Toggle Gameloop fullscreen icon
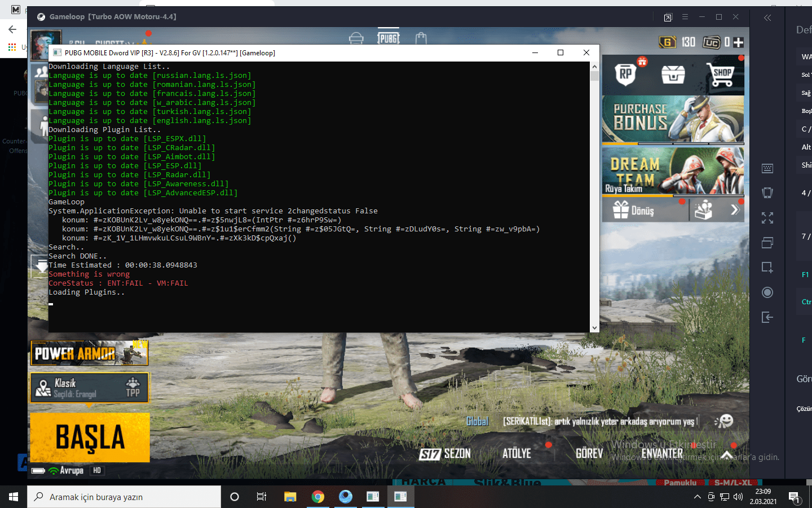This screenshot has height=508, width=812. pos(767,218)
